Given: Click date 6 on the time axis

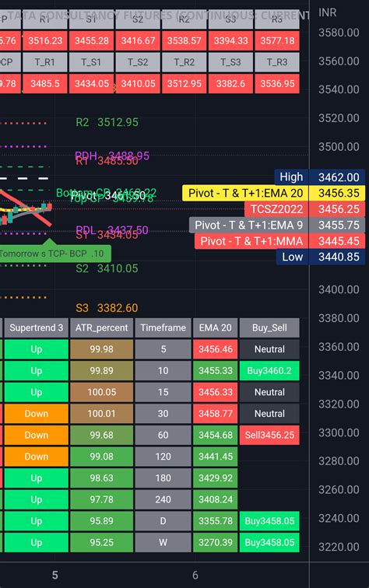Looking at the screenshot, I should click(x=195, y=576).
